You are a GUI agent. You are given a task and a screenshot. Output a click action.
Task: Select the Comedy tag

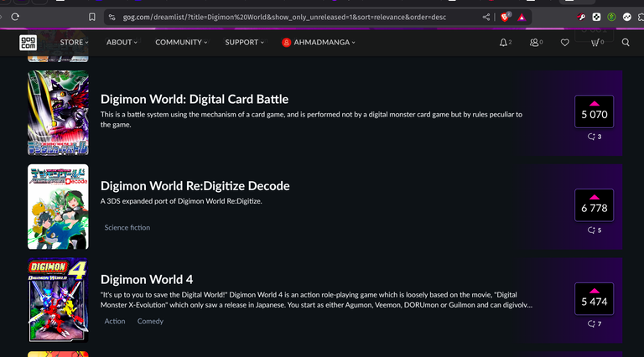150,321
